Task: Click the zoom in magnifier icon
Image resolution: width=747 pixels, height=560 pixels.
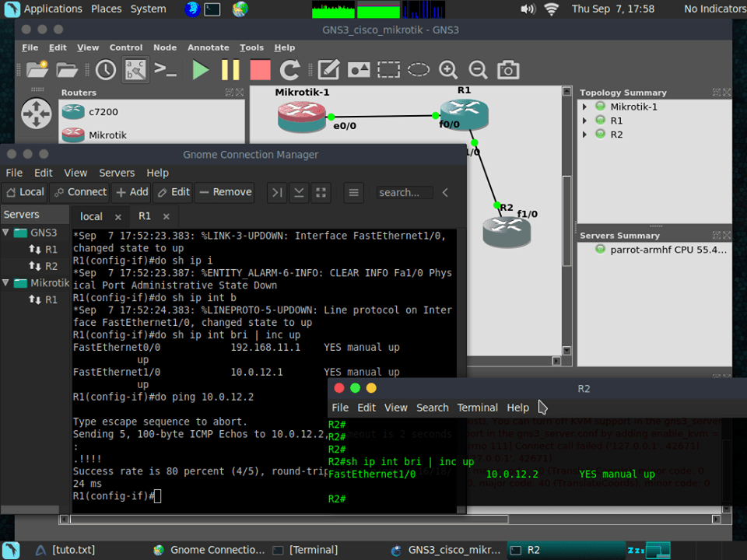Action: [x=448, y=69]
